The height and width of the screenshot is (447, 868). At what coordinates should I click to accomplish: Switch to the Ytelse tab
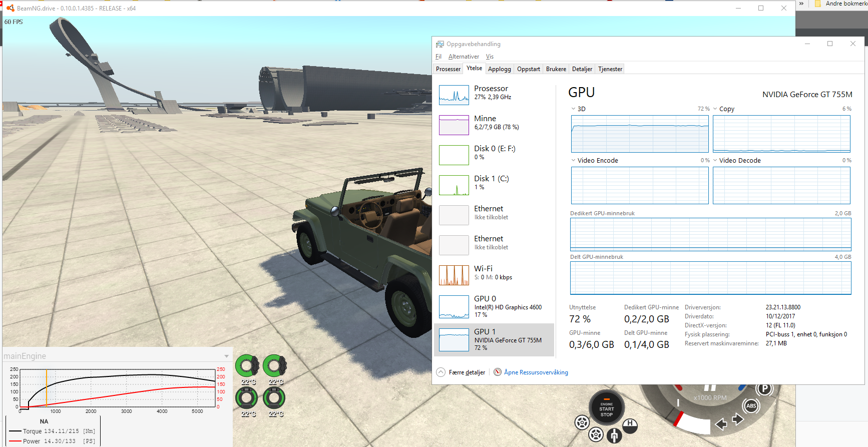click(474, 69)
